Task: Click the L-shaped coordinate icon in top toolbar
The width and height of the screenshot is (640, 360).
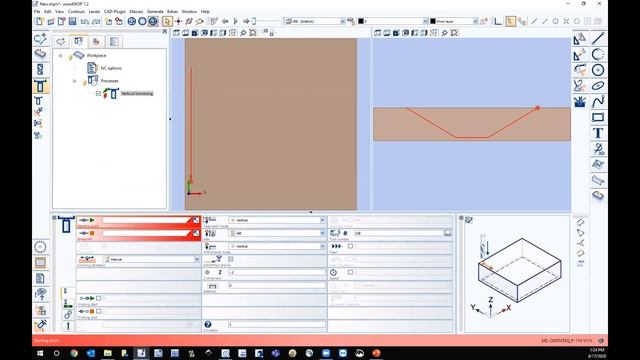Action: pos(498,21)
